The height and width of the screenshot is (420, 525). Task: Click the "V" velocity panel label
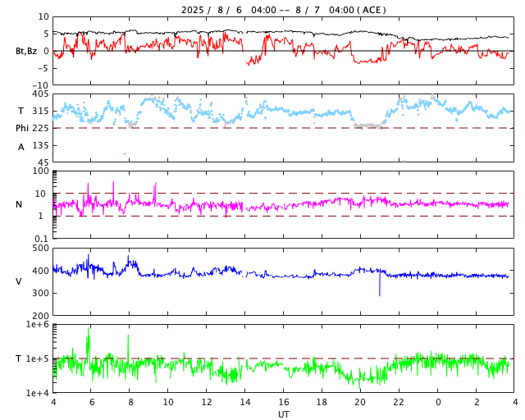pos(19,281)
